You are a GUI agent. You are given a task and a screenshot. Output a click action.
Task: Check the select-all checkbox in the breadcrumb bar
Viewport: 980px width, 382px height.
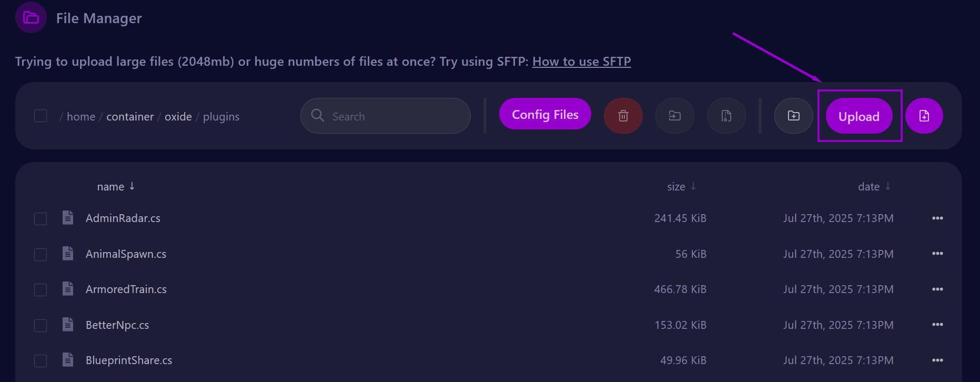[41, 116]
